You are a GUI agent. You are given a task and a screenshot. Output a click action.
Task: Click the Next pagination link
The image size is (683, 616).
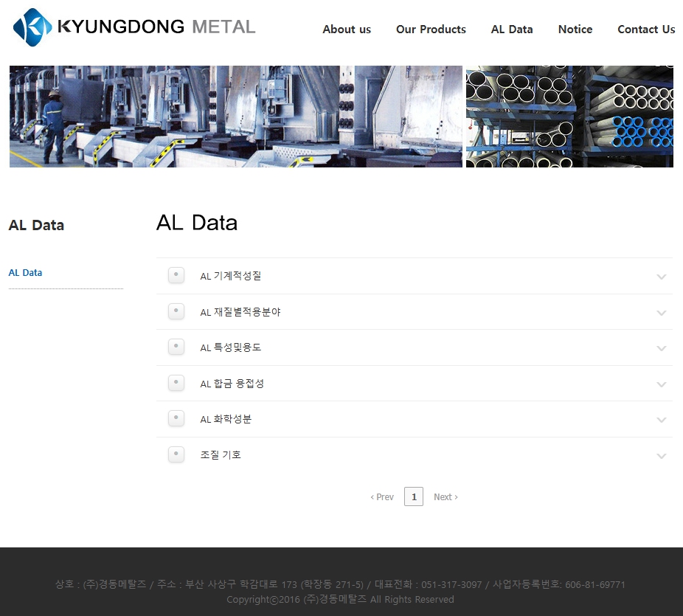[x=445, y=497]
